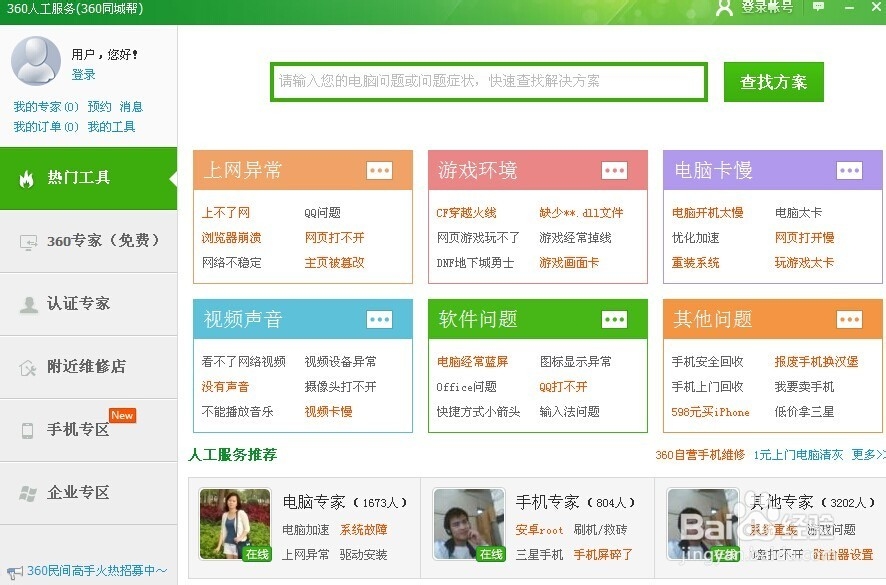Select 驱动安装 under 电脑专家
886x585 pixels.
pyautogui.click(x=363, y=554)
